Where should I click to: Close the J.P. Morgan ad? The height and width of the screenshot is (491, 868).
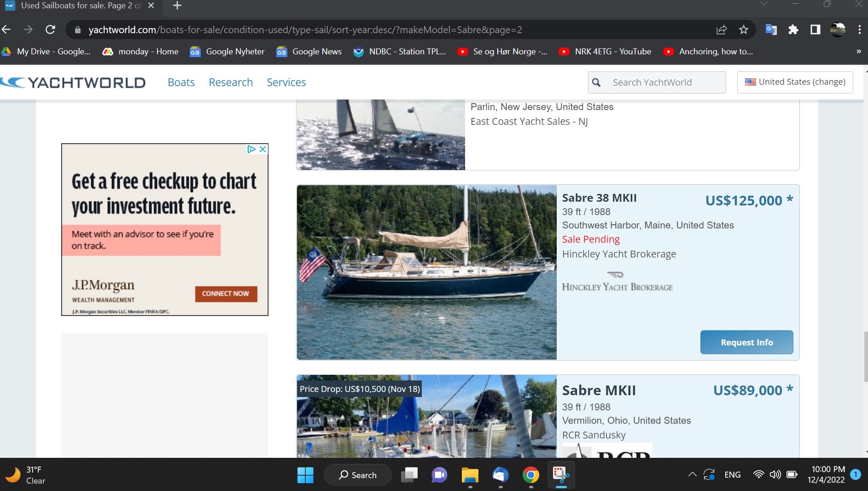(262, 149)
